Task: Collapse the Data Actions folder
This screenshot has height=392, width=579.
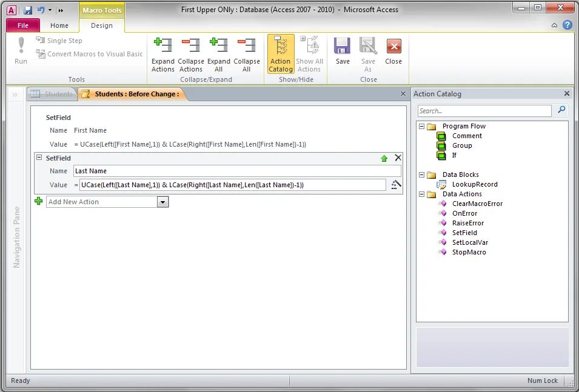Action: [422, 194]
